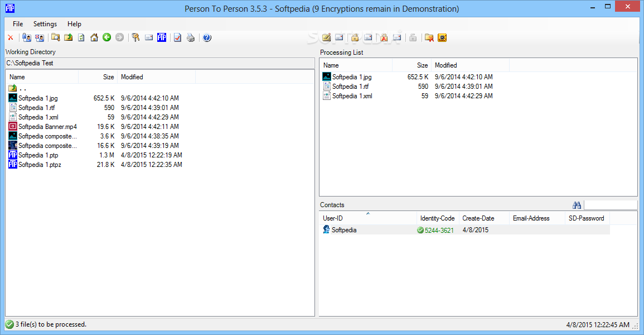Open the File menu
Viewport: 644px width, 335px height.
[x=18, y=24]
